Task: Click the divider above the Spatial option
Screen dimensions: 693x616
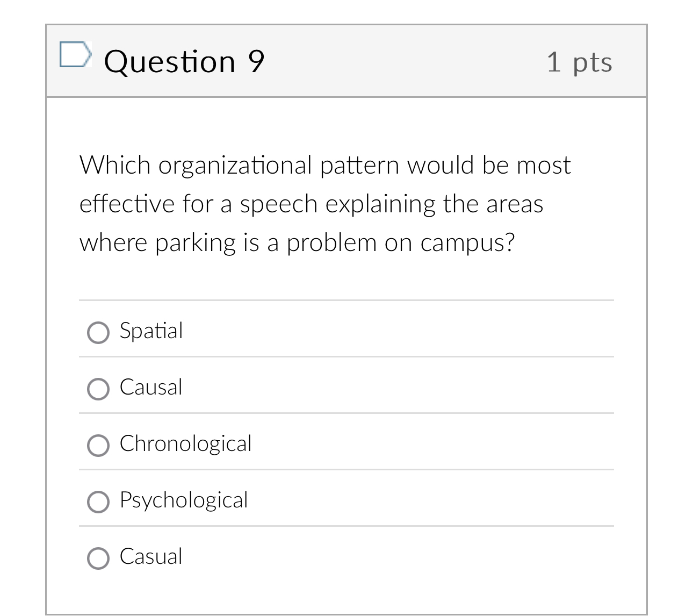Action: 346,300
